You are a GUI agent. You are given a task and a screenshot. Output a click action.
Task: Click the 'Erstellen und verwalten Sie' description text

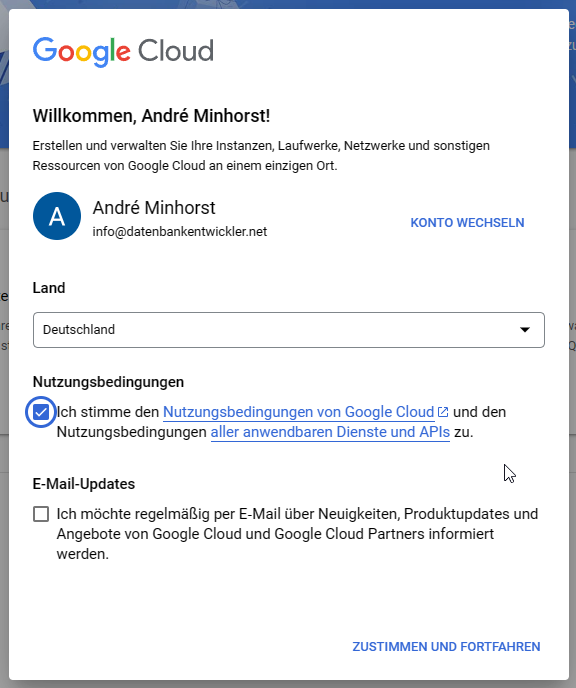(x=261, y=156)
